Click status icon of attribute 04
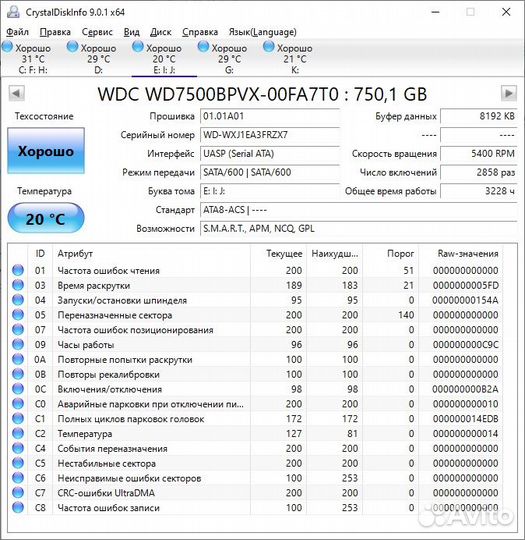The image size is (525, 540). coord(18,300)
